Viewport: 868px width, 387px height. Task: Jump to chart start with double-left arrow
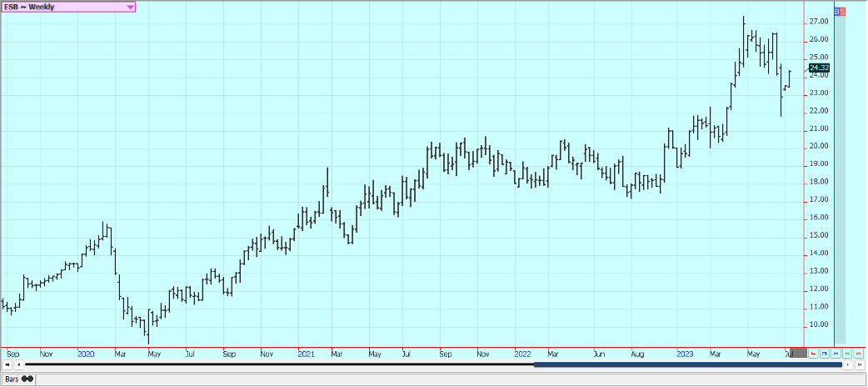pyautogui.click(x=7, y=364)
